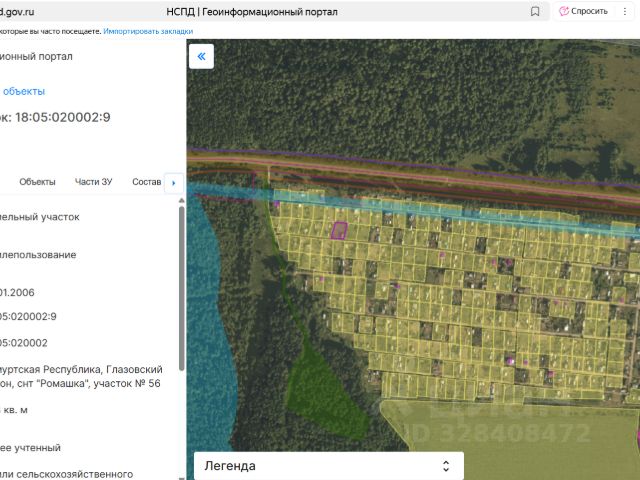Click the Импортировать закладки link
The image size is (640, 480).
148,31
